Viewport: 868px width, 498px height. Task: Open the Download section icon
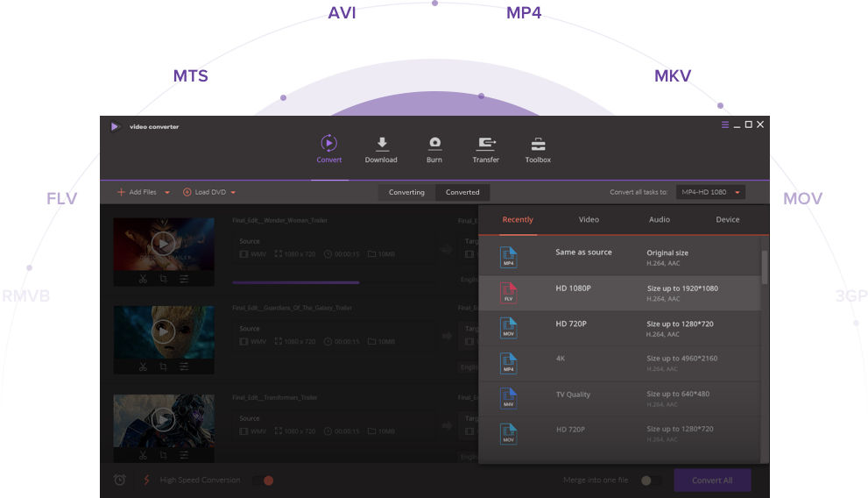coord(381,145)
